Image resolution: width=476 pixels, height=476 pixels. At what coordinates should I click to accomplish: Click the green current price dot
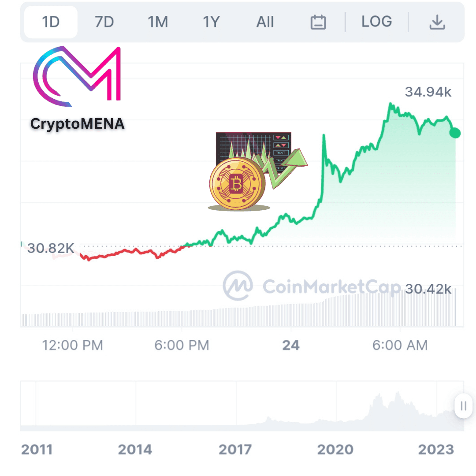pos(455,133)
